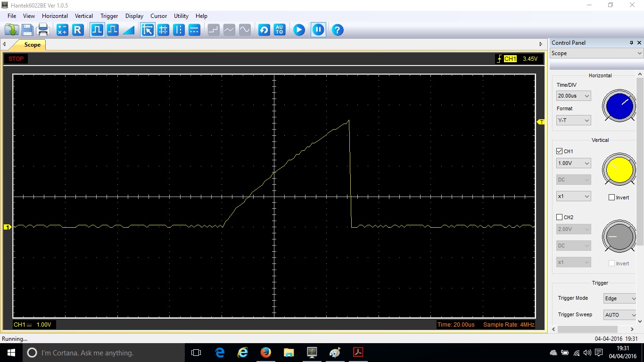Open the View menu
This screenshot has width=644, height=362.
point(29,16)
